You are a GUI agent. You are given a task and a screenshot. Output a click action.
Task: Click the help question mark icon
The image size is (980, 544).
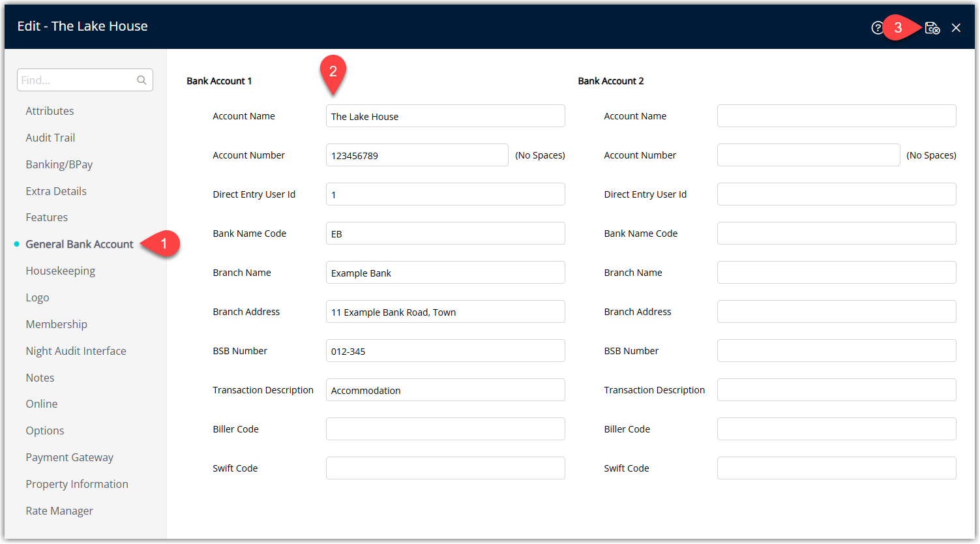click(x=878, y=27)
